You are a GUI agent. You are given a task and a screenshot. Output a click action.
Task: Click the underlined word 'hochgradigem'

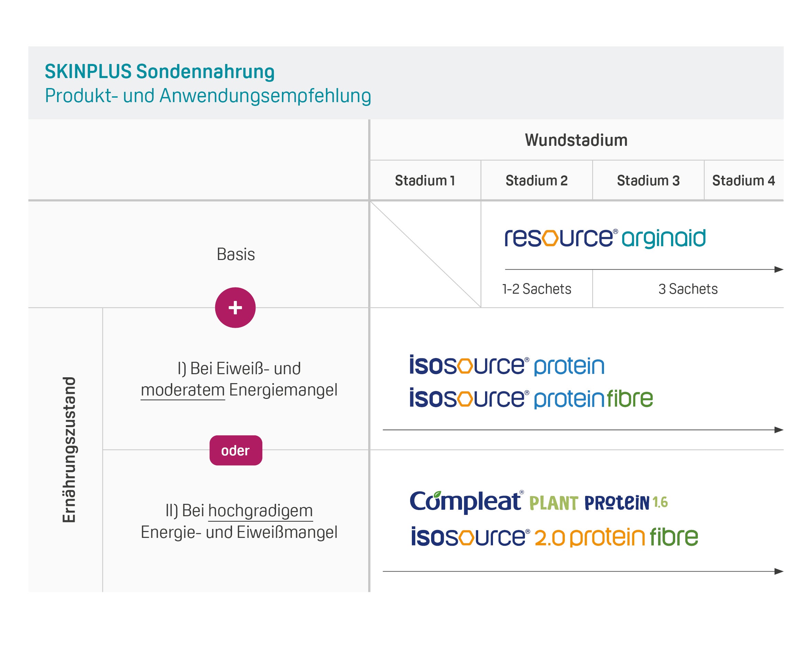260,511
